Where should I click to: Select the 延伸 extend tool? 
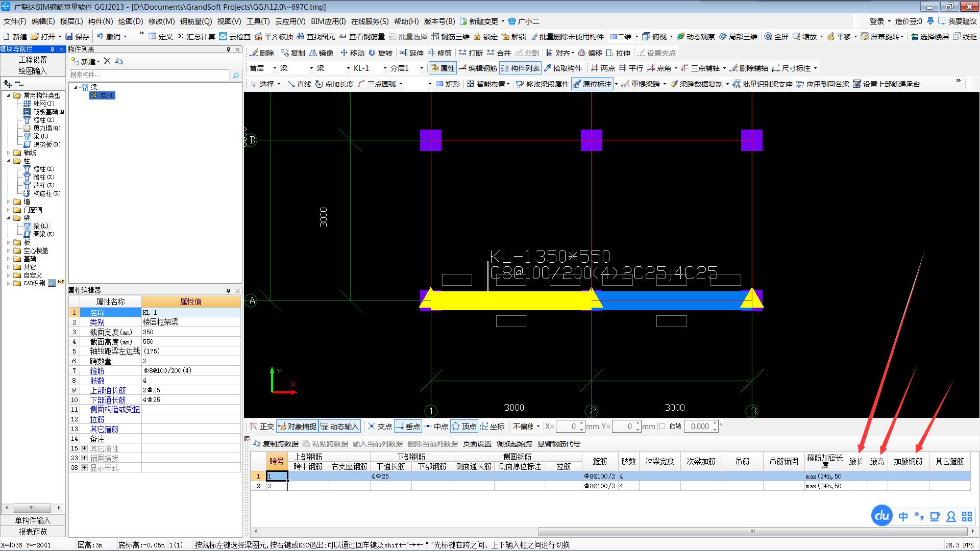click(x=412, y=53)
